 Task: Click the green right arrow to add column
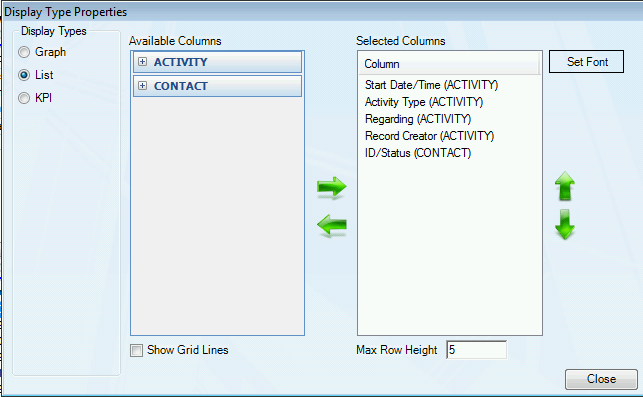coord(332,187)
